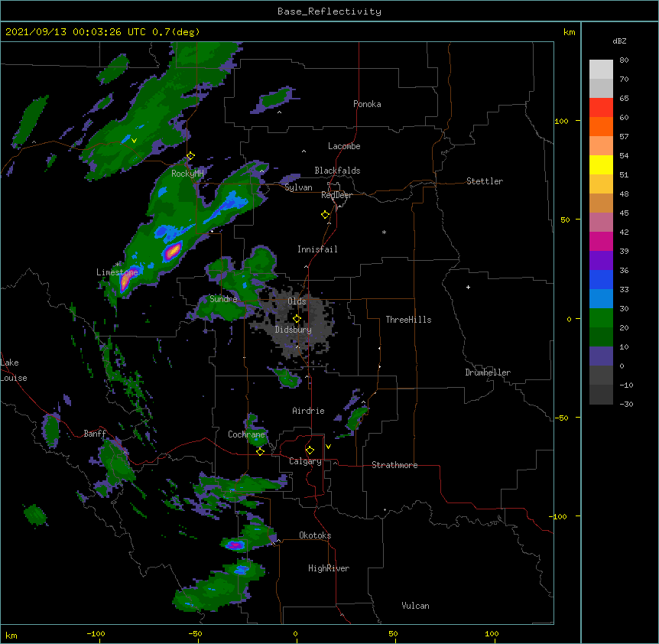Click the Drumheller label
The image size is (659, 644).
488,372
